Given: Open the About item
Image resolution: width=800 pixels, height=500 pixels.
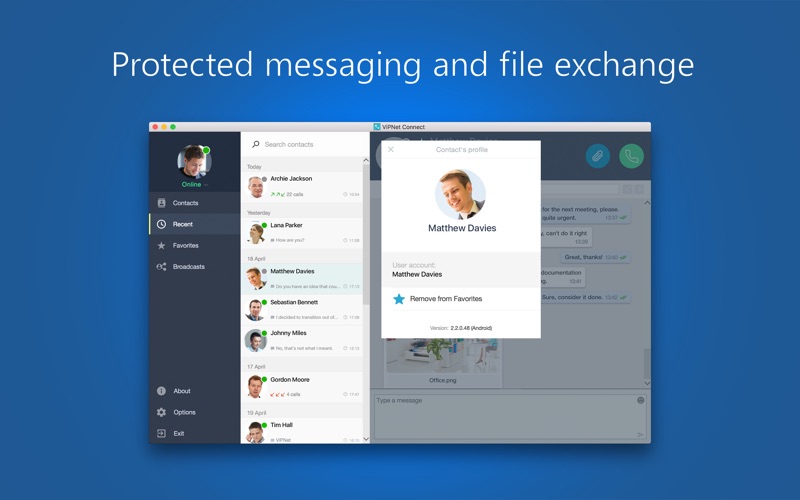Looking at the screenshot, I should click(x=194, y=391).
